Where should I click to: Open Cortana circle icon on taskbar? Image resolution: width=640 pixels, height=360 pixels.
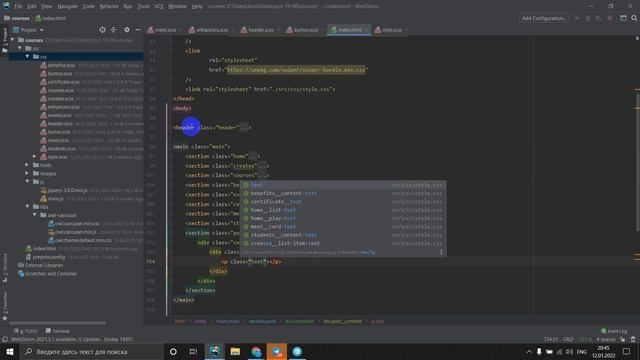173,351
